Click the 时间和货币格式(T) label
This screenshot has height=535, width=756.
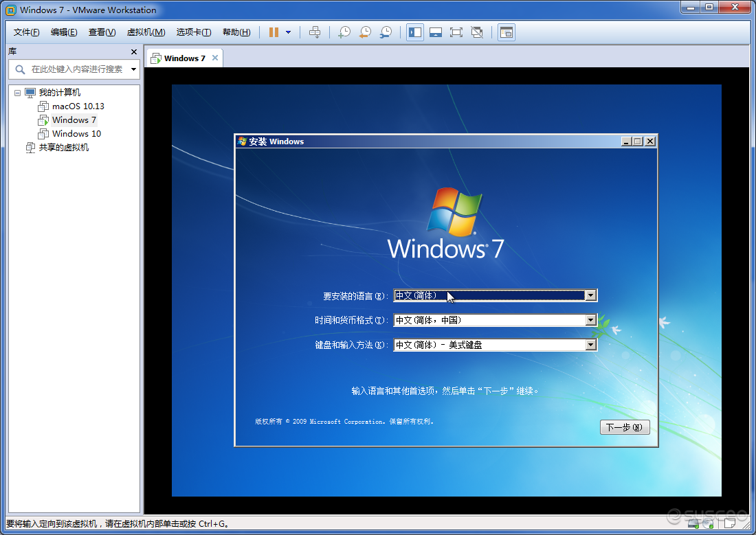351,321
